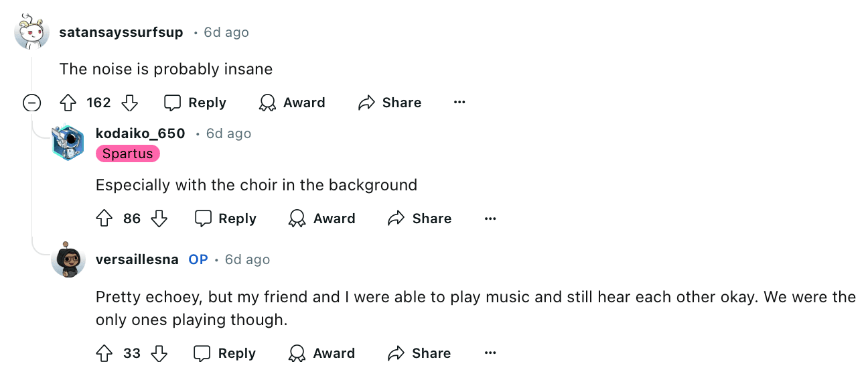This screenshot has width=868, height=374.
Task: Reply to versaillesna's comment
Action: (x=225, y=353)
